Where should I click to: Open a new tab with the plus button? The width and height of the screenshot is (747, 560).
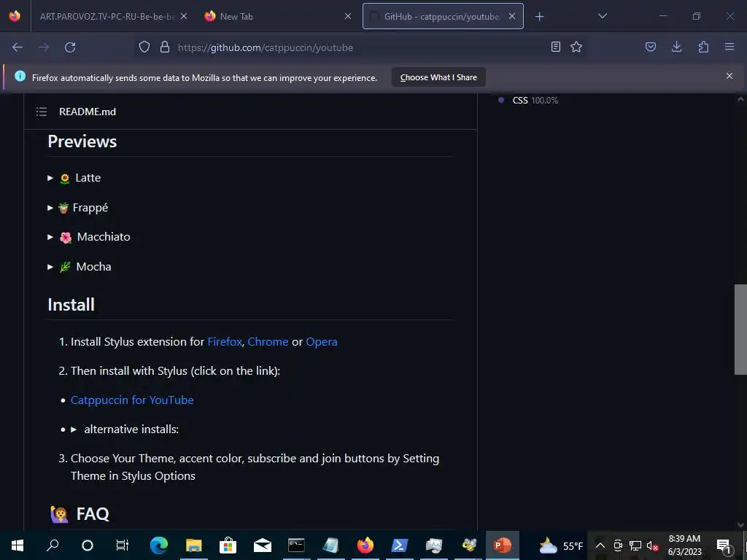coord(539,17)
